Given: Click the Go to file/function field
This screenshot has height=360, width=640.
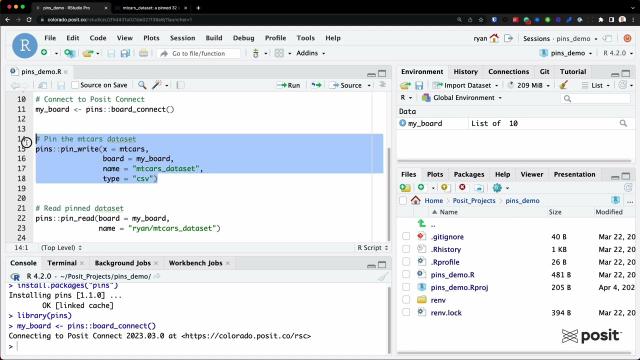Looking at the screenshot, I should click(x=199, y=53).
